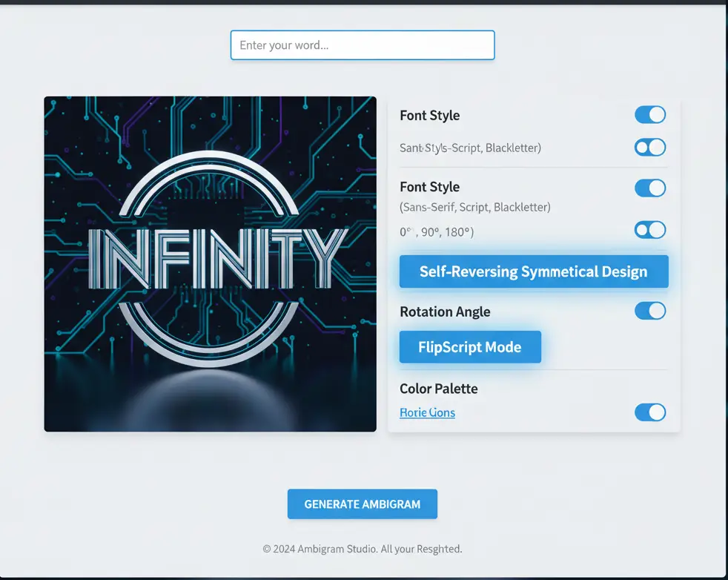Click the (Sans-Serif, Script, Blackletter) label

474,207
